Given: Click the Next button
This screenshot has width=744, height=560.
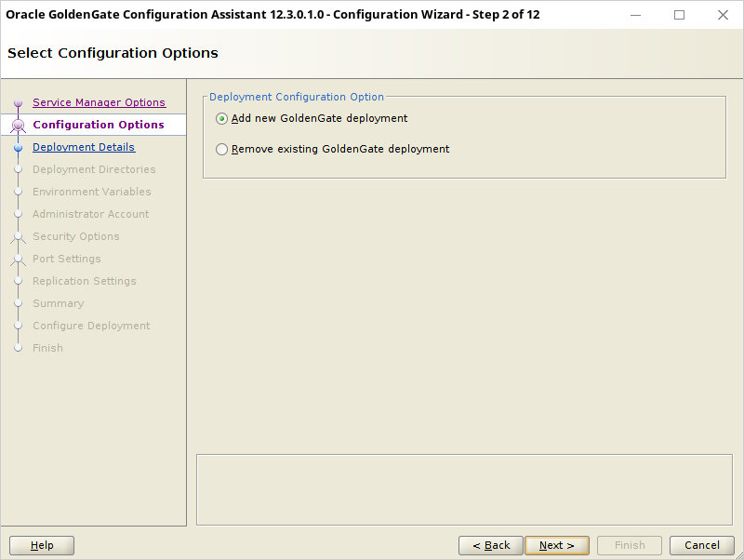Looking at the screenshot, I should pyautogui.click(x=557, y=545).
